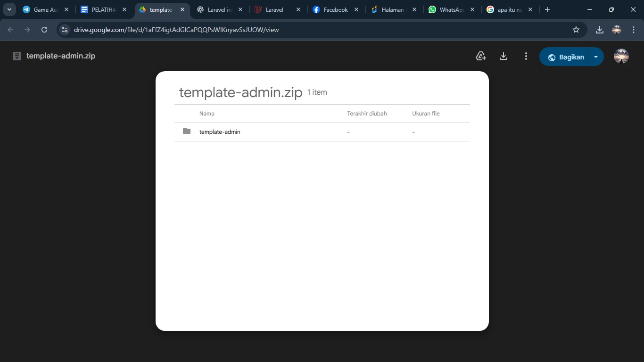Screen dimensions: 644x362
Task: Open a new tab with plus button
Action: (547, 9)
